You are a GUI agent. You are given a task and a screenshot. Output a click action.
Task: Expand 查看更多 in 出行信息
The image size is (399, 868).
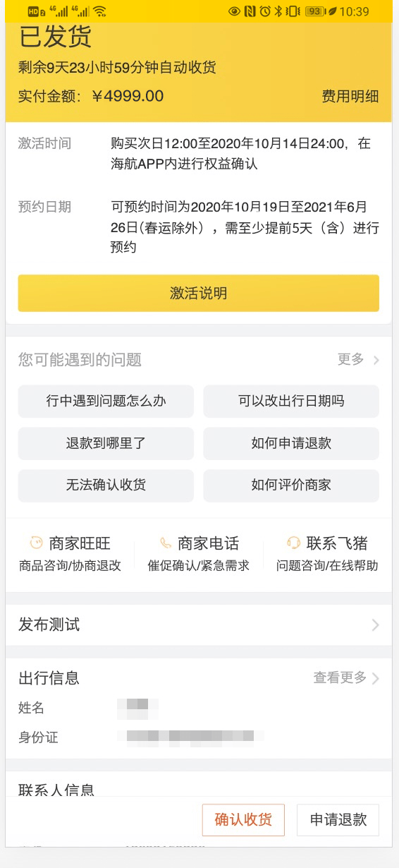346,678
